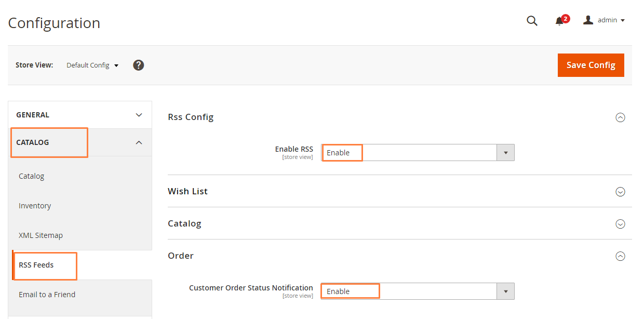
Task: Click the Configuration page title
Action: (x=54, y=23)
